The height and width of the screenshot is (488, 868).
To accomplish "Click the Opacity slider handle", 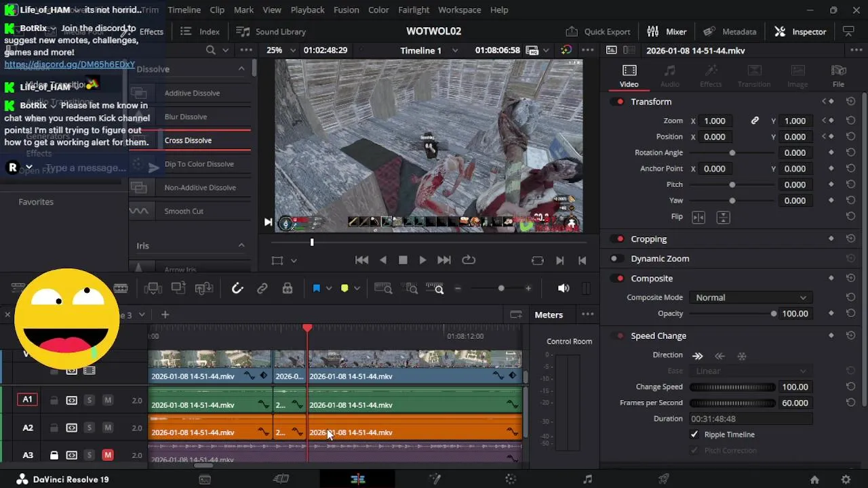I will coord(773,314).
